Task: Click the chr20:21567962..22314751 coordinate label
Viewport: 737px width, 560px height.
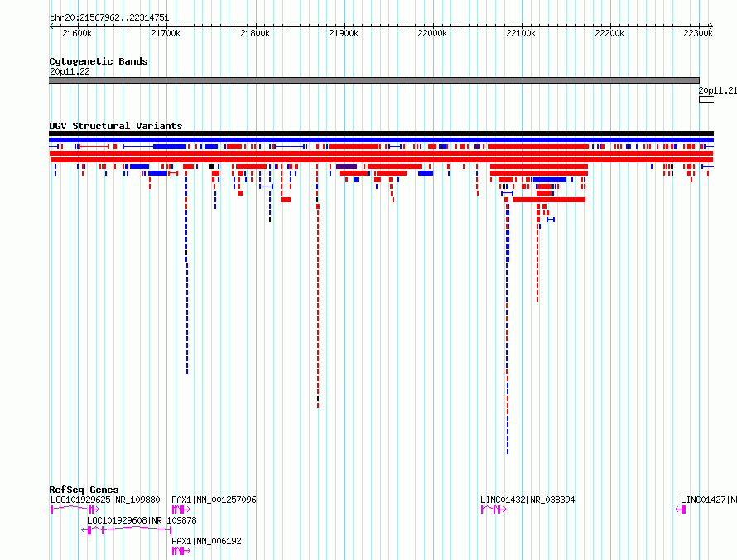Action: (x=109, y=17)
